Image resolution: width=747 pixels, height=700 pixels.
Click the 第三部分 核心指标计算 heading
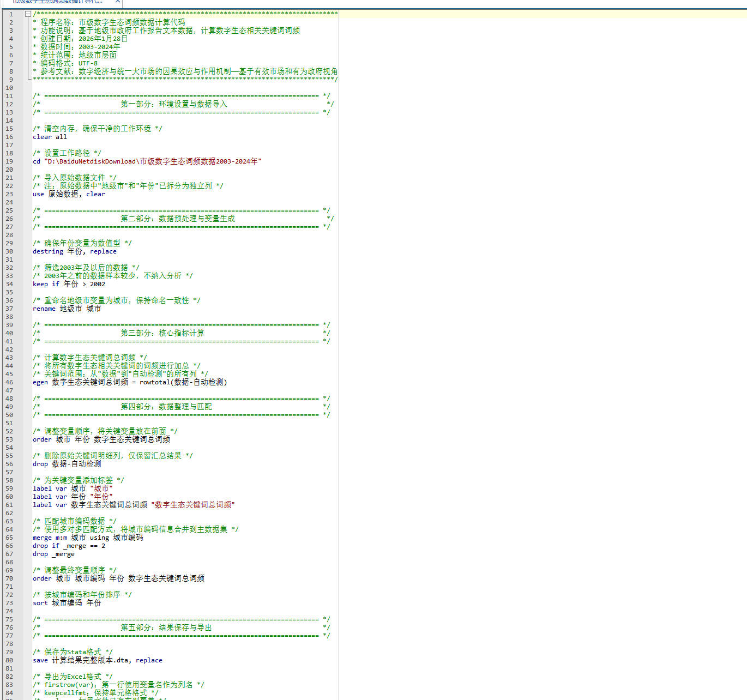click(x=162, y=333)
